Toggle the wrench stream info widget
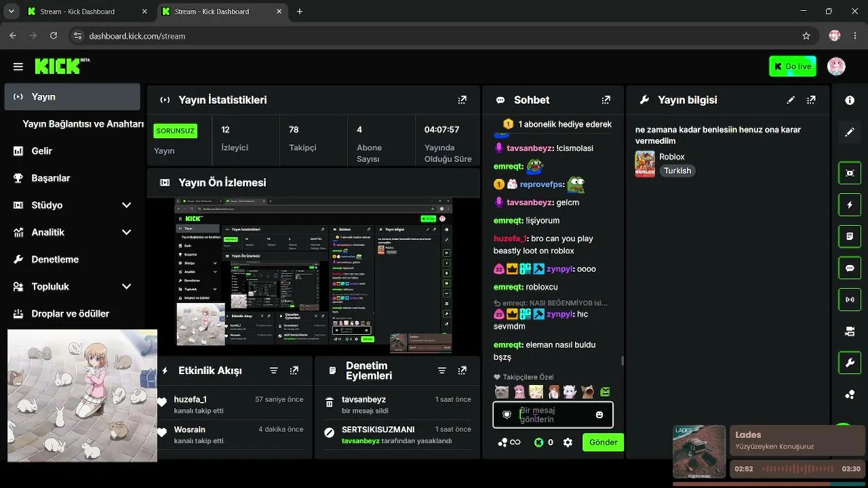The height and width of the screenshot is (488, 868). pyautogui.click(x=850, y=363)
